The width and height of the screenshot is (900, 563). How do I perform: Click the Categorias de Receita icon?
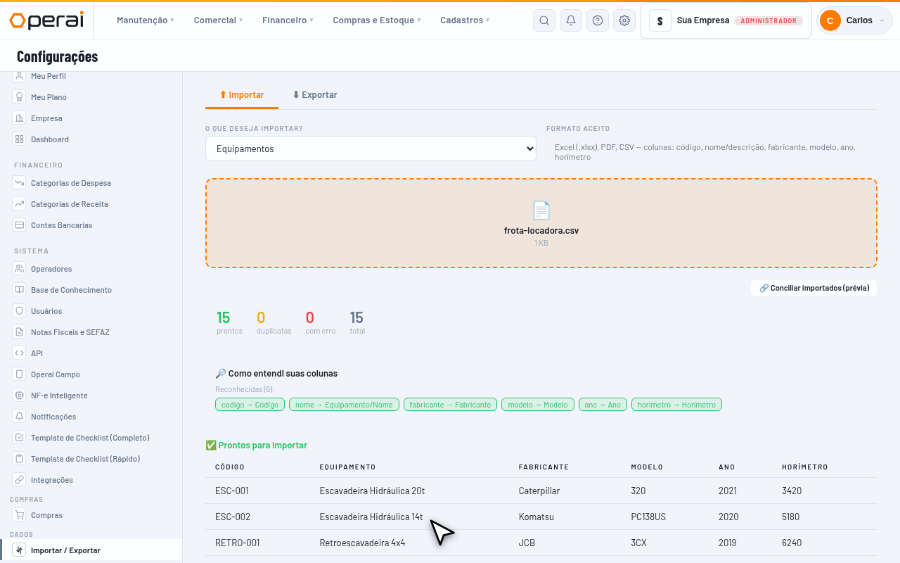tap(19, 204)
